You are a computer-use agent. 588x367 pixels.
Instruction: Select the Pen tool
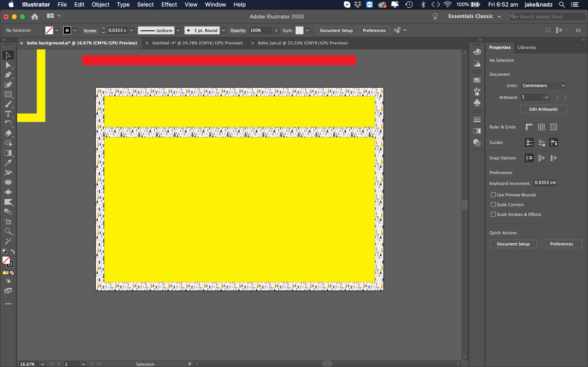click(8, 75)
